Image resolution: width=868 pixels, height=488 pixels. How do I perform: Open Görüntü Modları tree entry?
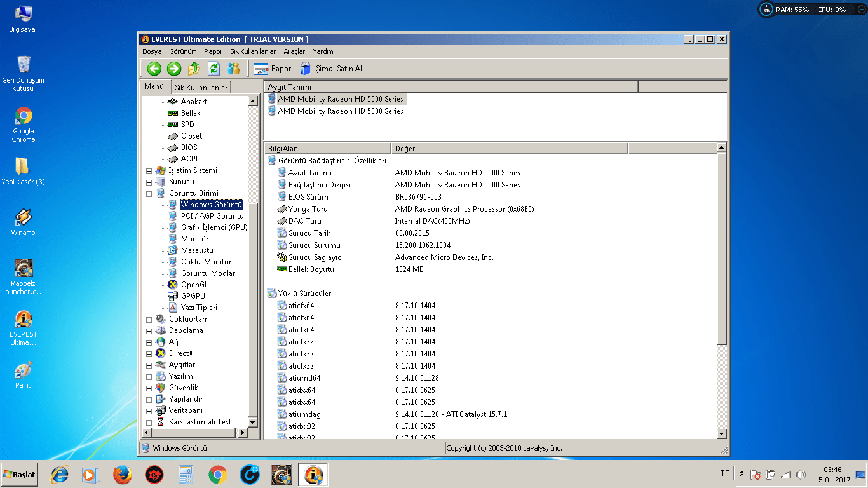coord(208,273)
